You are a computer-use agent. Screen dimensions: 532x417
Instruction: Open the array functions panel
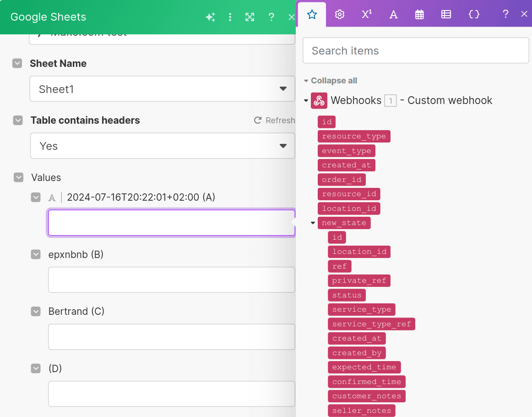tap(446, 14)
